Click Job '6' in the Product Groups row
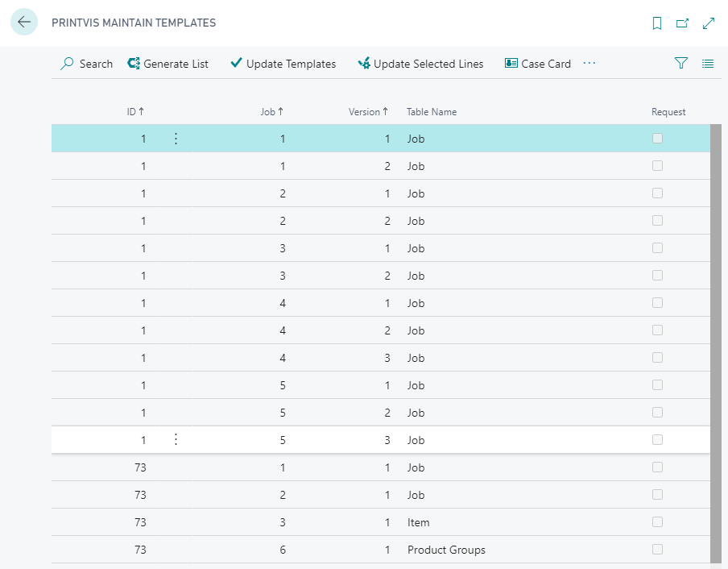This screenshot has height=569, width=728. point(283,550)
